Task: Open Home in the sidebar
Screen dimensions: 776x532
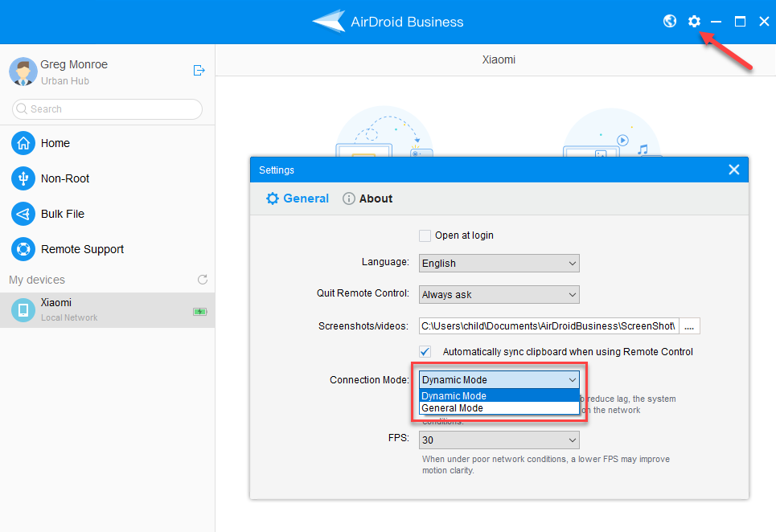Action: (x=108, y=143)
